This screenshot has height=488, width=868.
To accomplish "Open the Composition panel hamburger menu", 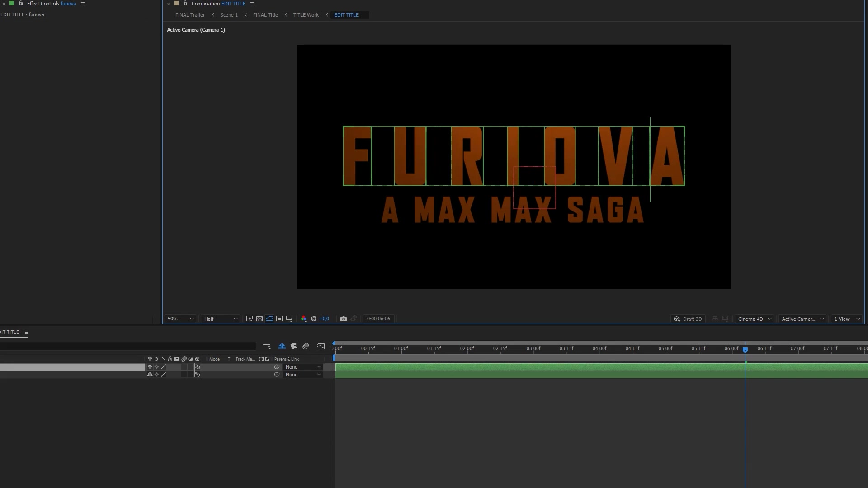I will click(252, 4).
